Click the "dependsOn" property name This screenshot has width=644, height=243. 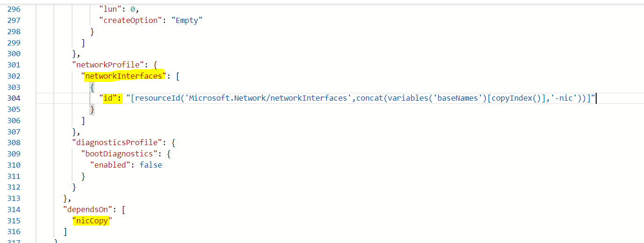88,209
